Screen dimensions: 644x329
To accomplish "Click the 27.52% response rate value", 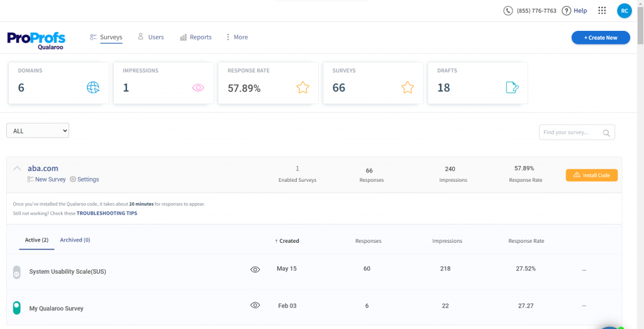I will tap(526, 269).
